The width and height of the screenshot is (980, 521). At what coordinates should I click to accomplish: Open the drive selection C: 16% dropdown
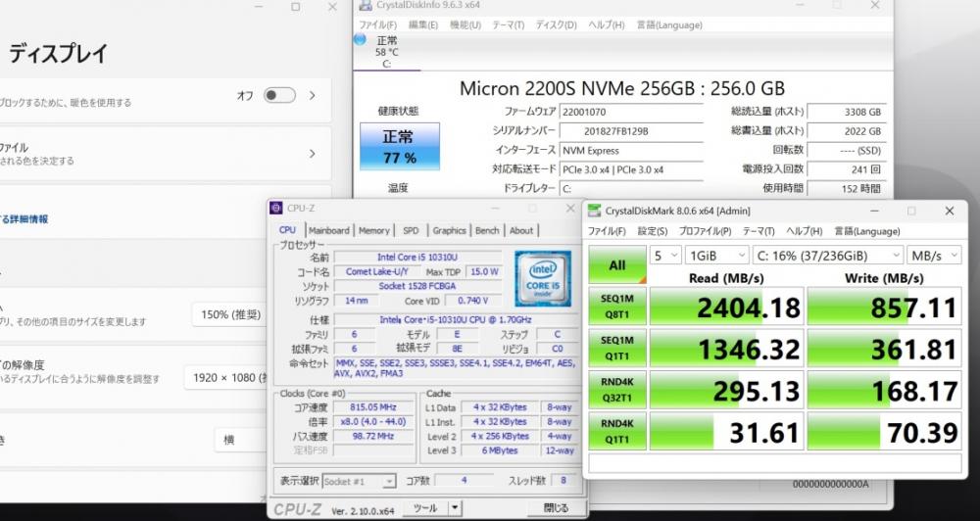coord(827,255)
